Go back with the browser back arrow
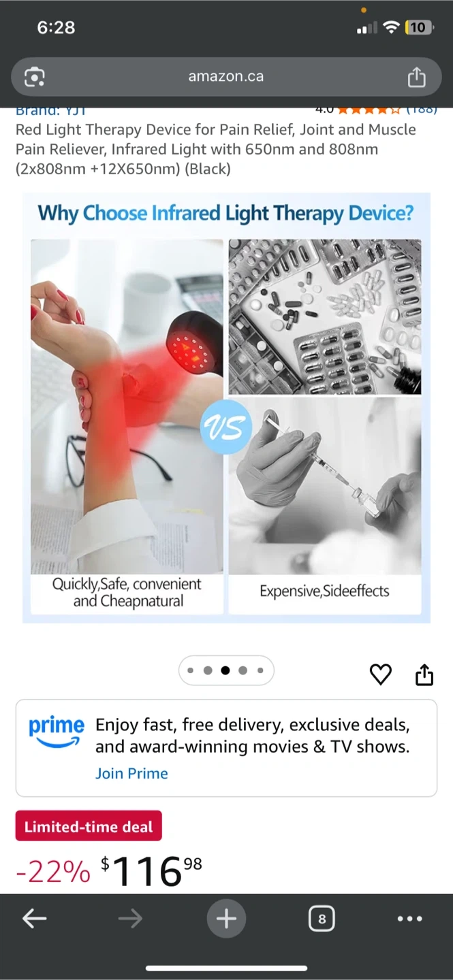 34,919
